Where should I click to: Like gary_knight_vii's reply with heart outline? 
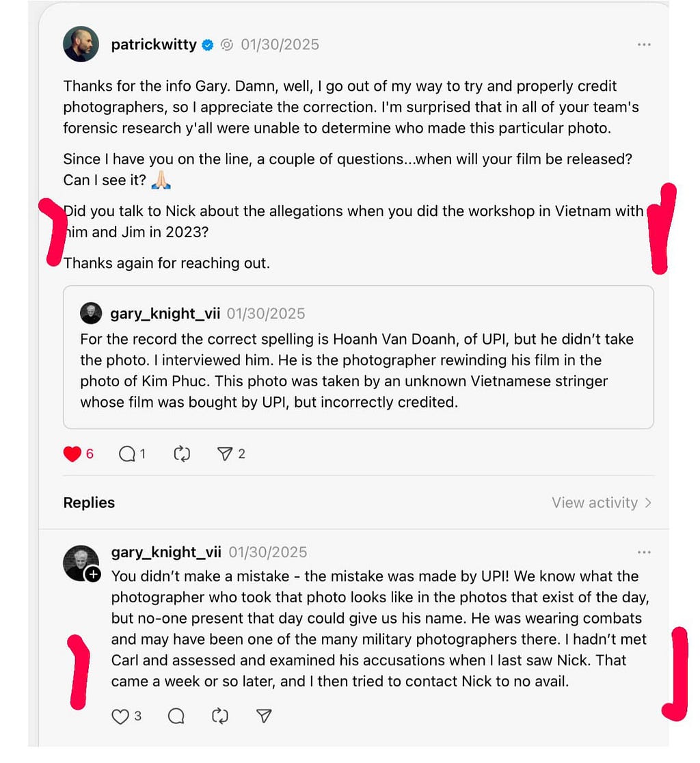pos(120,717)
